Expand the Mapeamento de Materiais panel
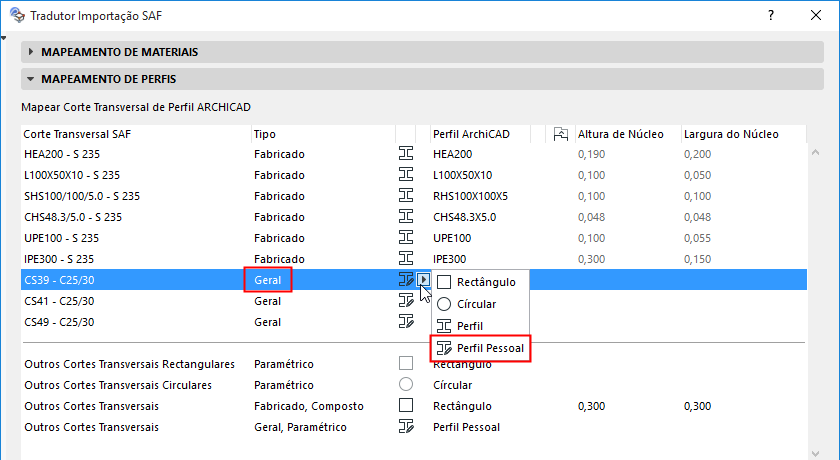The height and width of the screenshot is (460, 840). pos(422,52)
